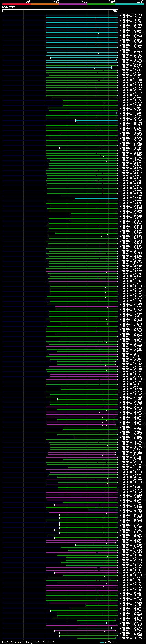Select the UniRef100_Q64K78 label
Screen dimensions: 146x644
pyautogui.click(x=131, y=170)
